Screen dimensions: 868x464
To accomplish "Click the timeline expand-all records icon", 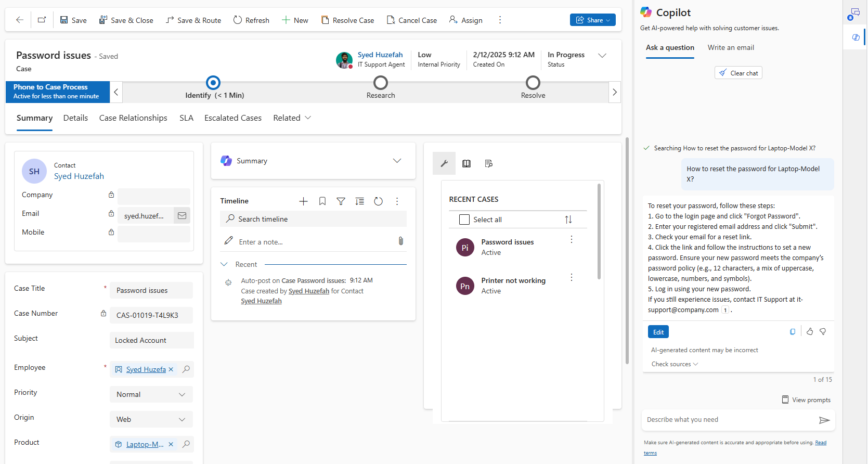I will point(359,201).
